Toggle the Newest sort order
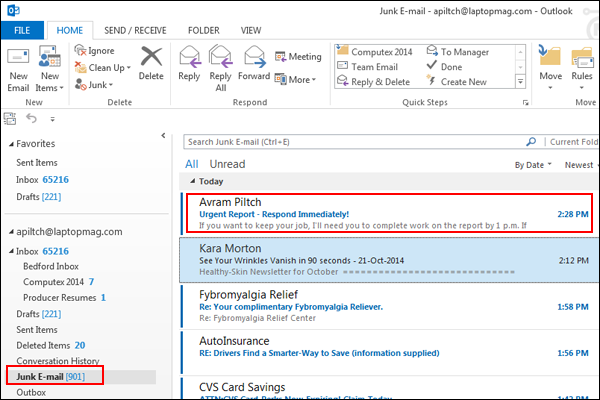600x400 pixels. tap(579, 165)
